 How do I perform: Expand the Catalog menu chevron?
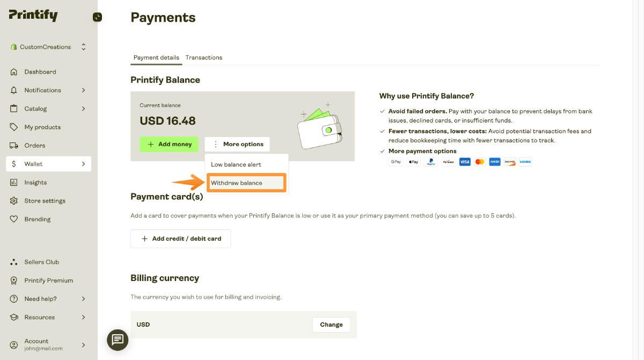[x=84, y=108]
